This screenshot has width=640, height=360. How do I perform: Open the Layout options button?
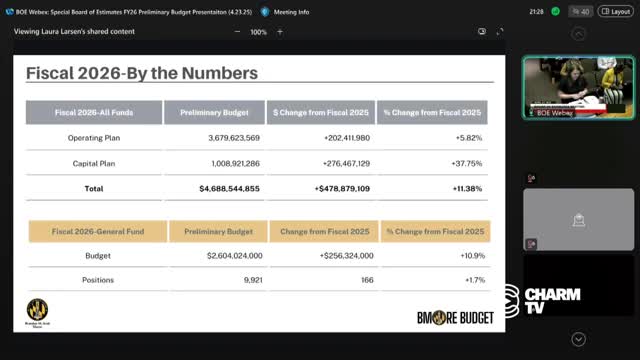click(616, 11)
